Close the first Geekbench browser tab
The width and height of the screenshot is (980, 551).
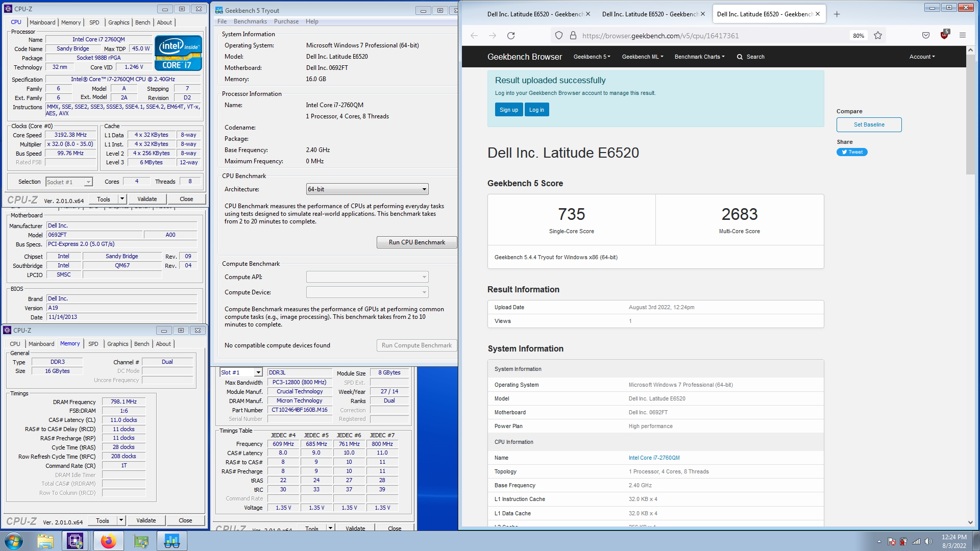[588, 14]
